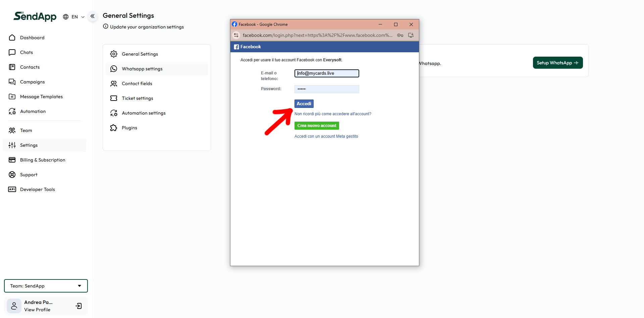Viewport: 644px width, 318px height.
Task: Close the Facebook Chrome popup window
Action: coord(411,24)
